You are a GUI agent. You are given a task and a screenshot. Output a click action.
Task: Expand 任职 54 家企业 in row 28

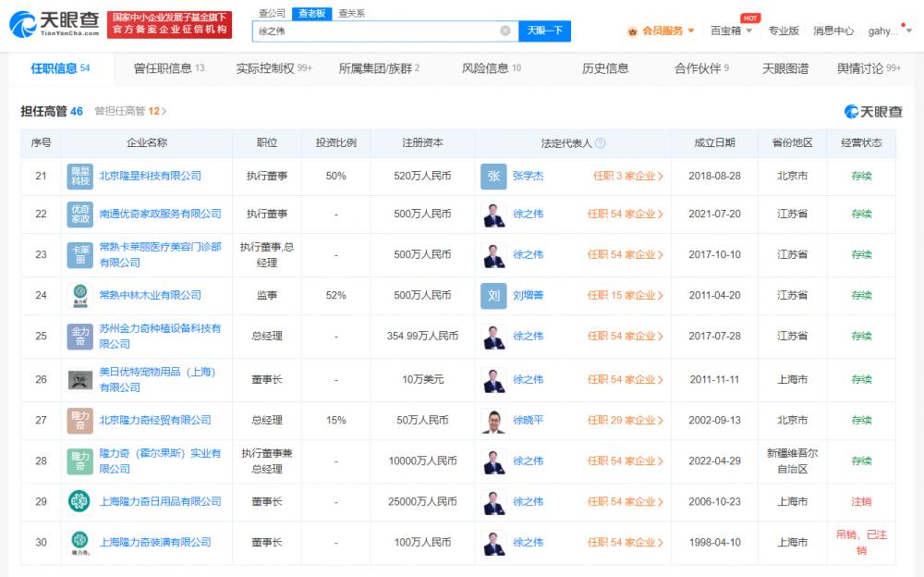pos(626,461)
